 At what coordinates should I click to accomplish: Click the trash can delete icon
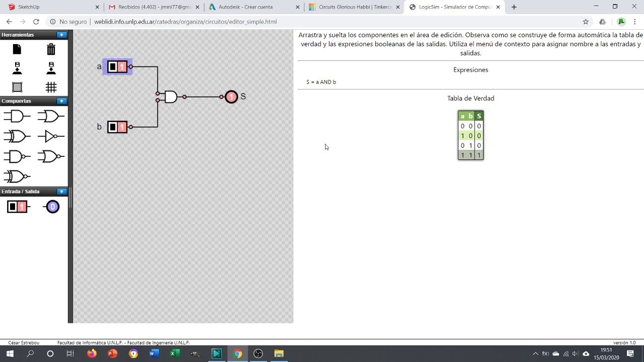point(51,49)
